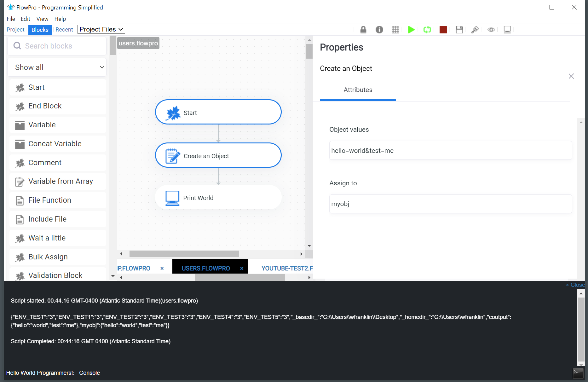Switch to the Recent tab

pos(64,30)
